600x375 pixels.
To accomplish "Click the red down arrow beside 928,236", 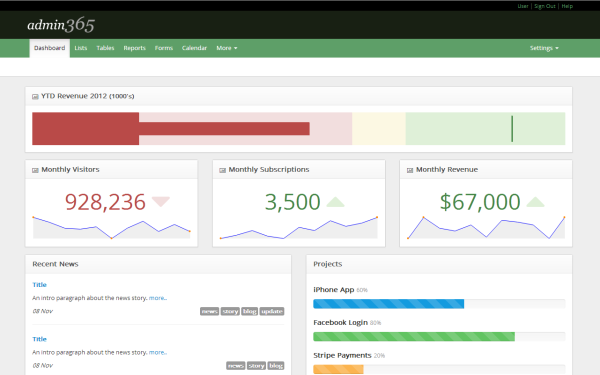I will point(161,202).
